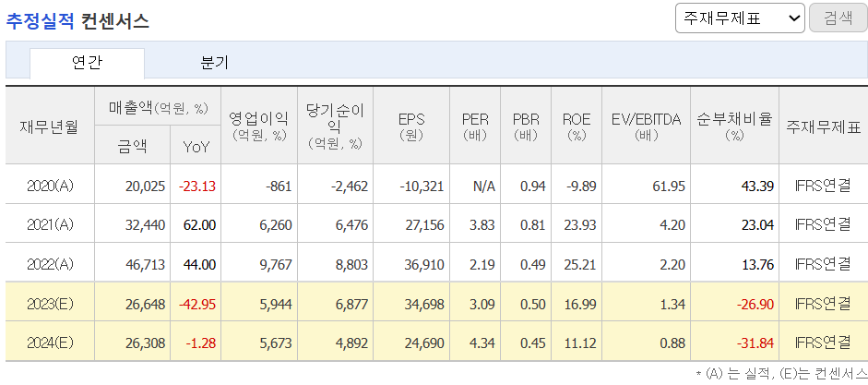Click 2020 net debt ratio 43.39
Viewport: 868px width, 385px height.
(757, 186)
